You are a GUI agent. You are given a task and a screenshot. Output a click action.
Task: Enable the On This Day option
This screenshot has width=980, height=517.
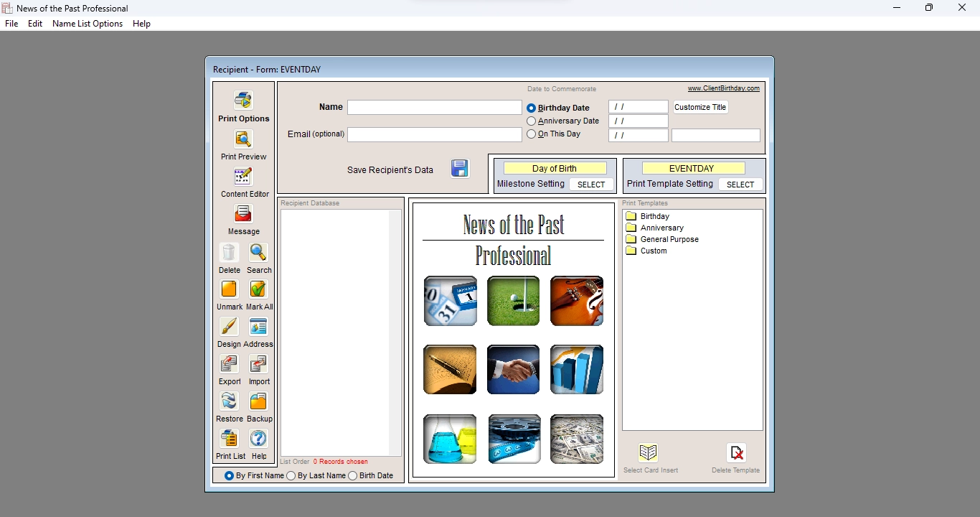(x=530, y=134)
